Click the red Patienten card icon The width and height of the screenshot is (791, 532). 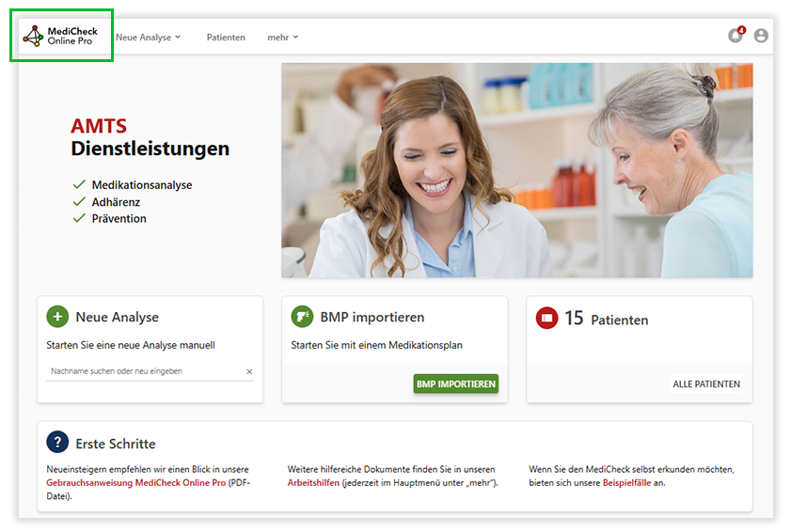(546, 319)
